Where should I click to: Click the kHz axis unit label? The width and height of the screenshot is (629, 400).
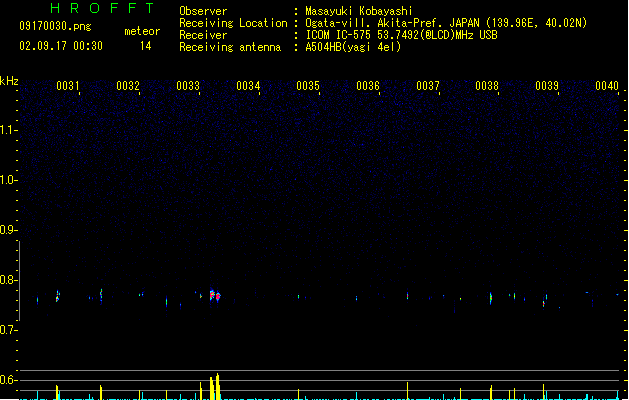tap(9, 81)
